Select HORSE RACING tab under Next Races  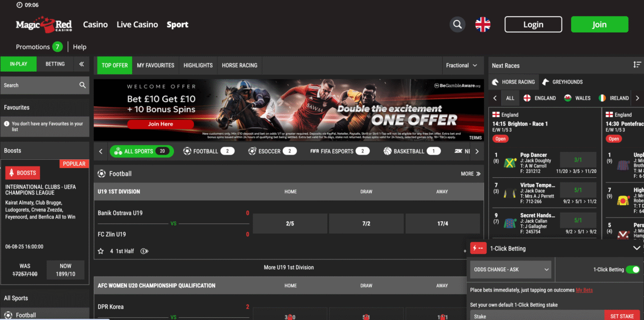click(x=514, y=82)
